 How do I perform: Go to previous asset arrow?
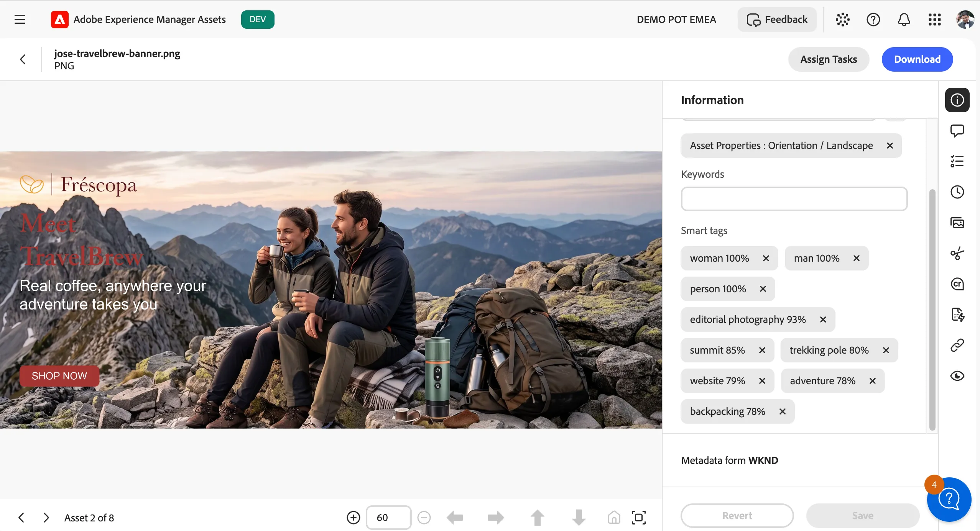tap(21, 518)
